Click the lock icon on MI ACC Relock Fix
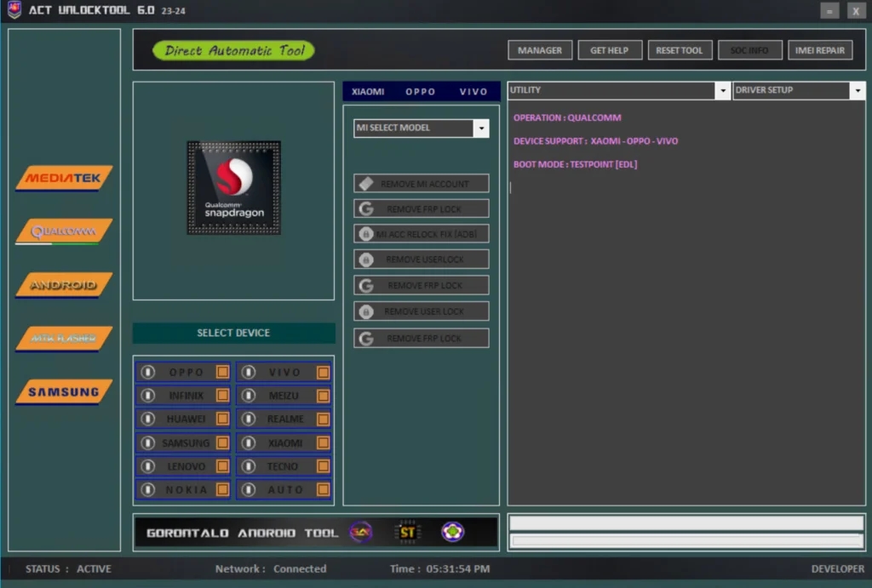 pyautogui.click(x=366, y=234)
